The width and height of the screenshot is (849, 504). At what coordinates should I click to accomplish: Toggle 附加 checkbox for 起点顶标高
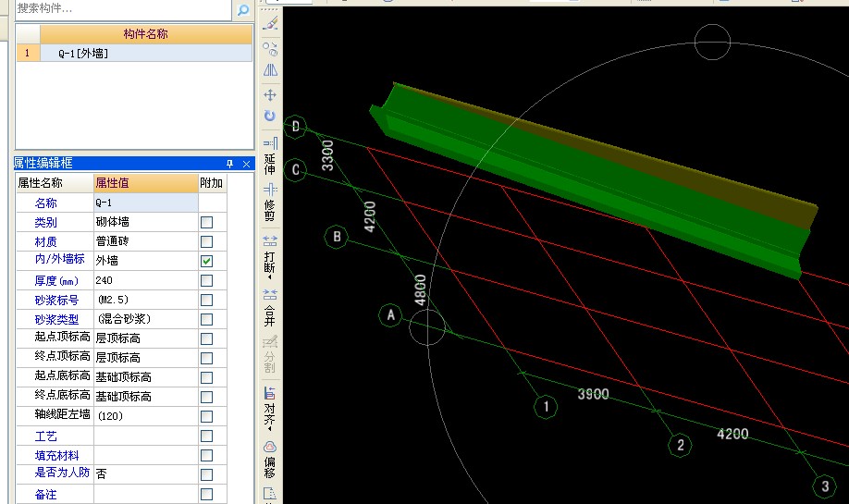click(206, 338)
